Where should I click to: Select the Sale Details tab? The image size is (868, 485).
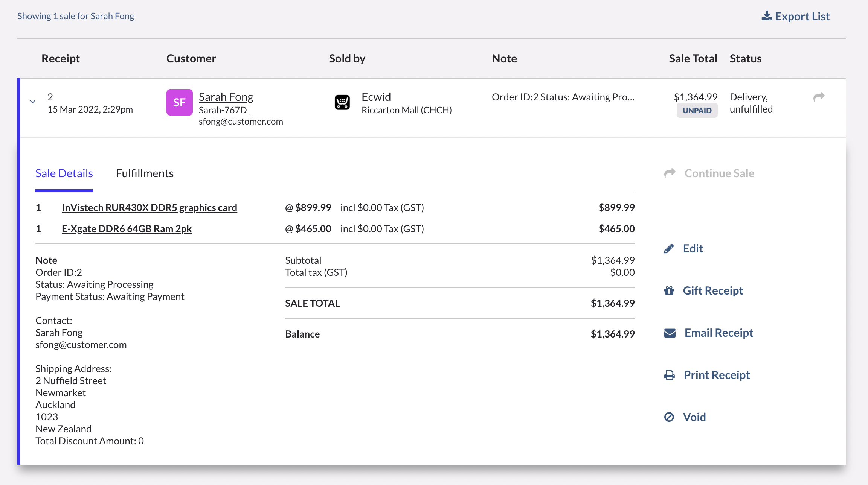[x=64, y=173]
